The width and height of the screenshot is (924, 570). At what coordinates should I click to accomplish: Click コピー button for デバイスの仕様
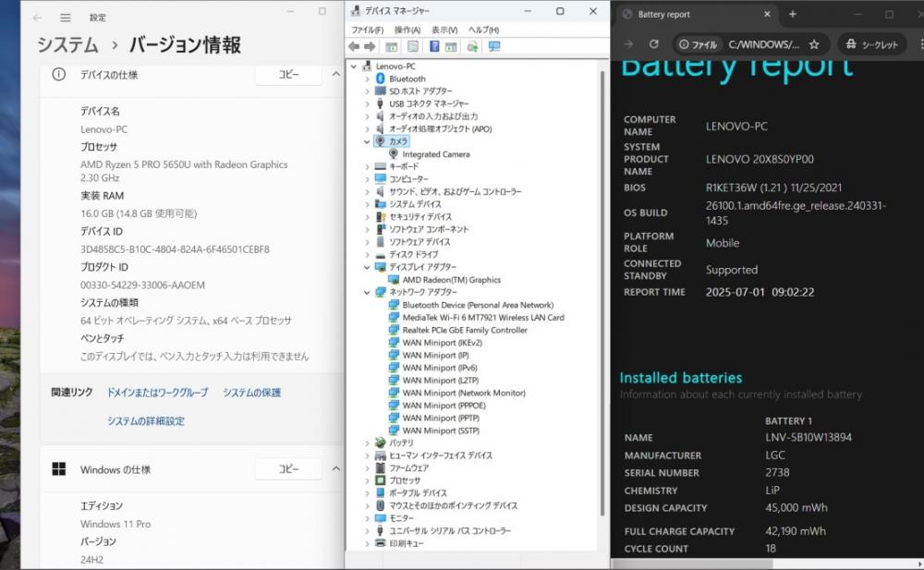pos(288,74)
